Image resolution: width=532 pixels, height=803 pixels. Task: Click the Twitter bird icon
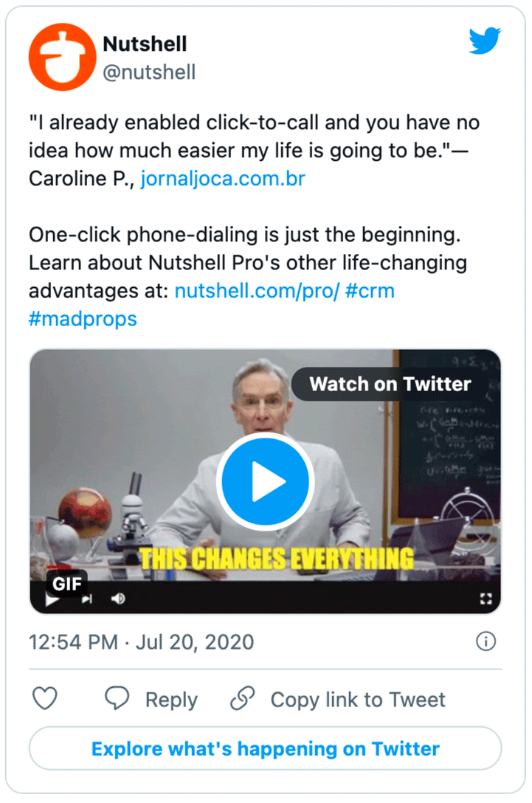coord(485,42)
